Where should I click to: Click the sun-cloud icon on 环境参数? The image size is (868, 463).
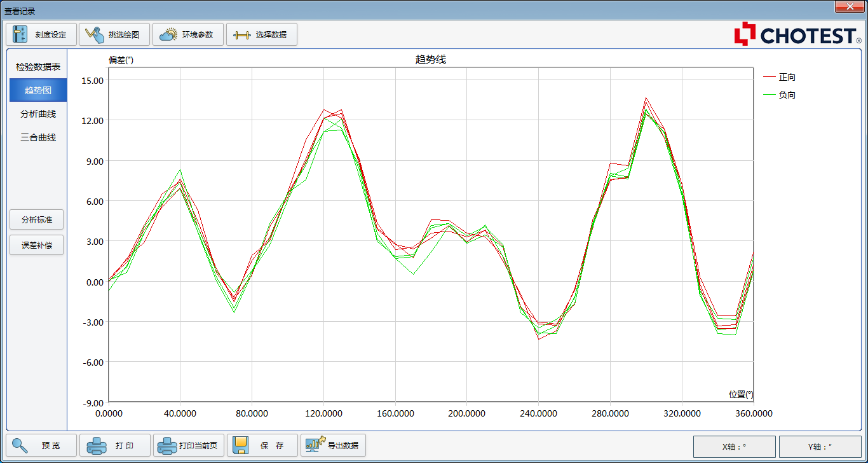(168, 34)
